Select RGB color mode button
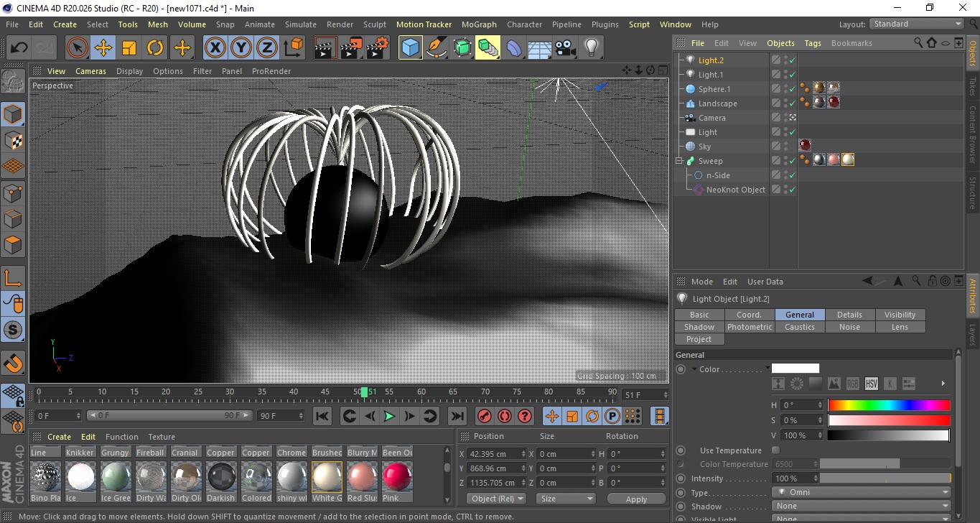The width and height of the screenshot is (980, 523). [852, 384]
